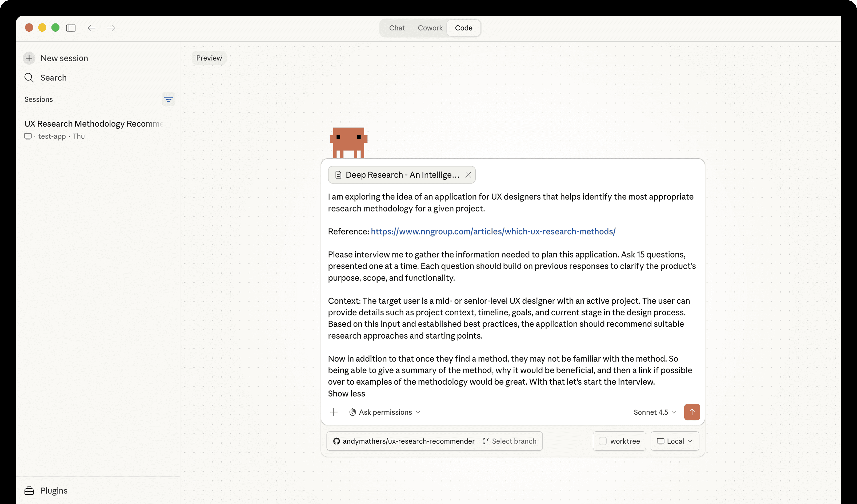857x504 pixels.
Task: Start a new session with the plus icon
Action: 29,58
